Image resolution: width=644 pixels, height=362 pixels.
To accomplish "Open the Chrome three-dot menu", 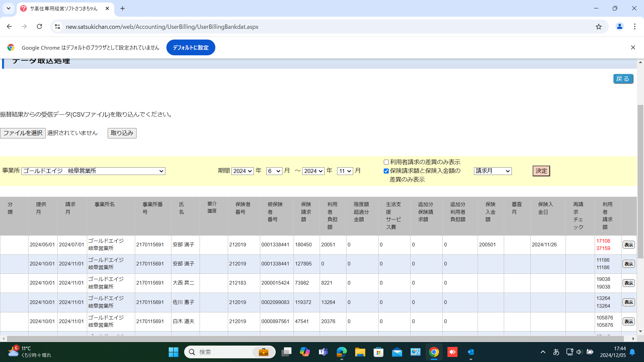I will 635,26.
